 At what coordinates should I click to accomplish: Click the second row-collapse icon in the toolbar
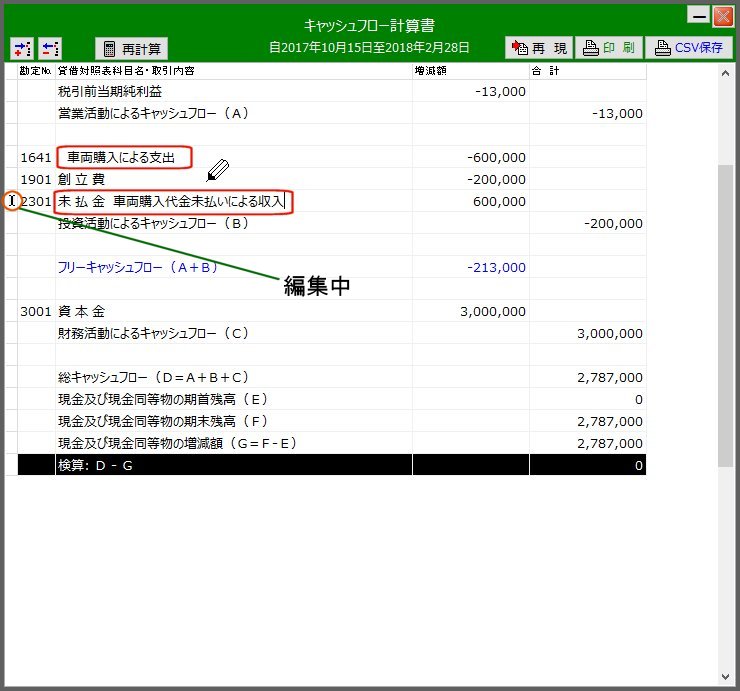[x=50, y=48]
